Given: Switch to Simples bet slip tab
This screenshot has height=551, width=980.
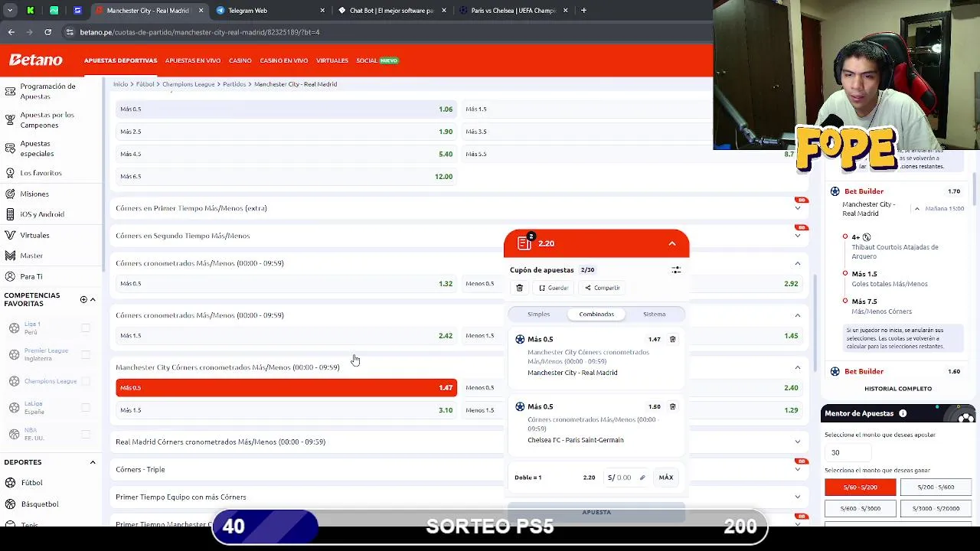Looking at the screenshot, I should [538, 314].
